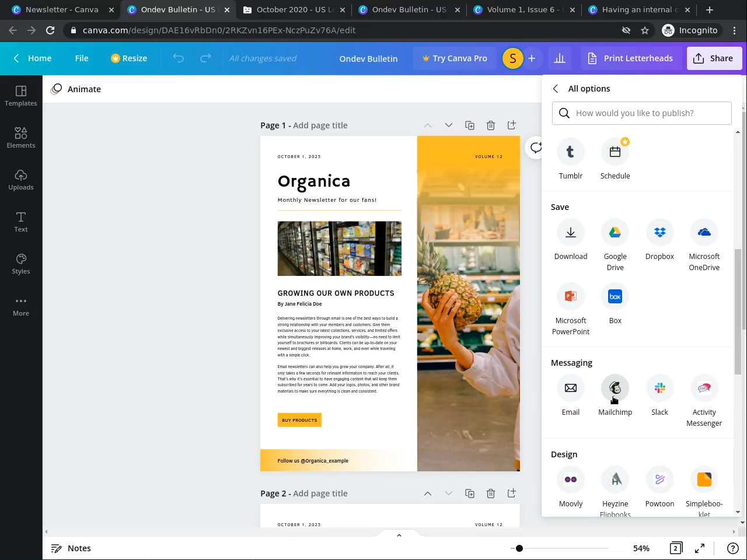Open the help question mark button

click(733, 548)
